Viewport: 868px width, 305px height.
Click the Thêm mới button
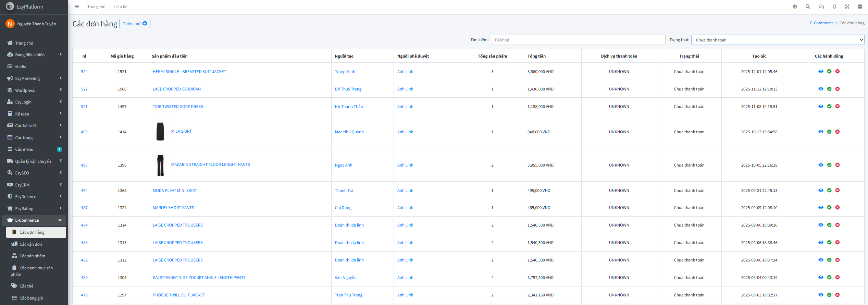point(135,24)
